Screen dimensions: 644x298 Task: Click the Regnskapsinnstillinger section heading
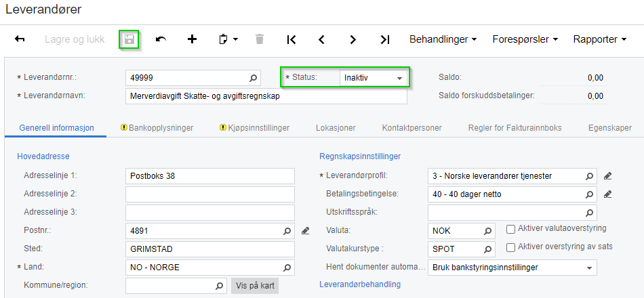click(360, 156)
